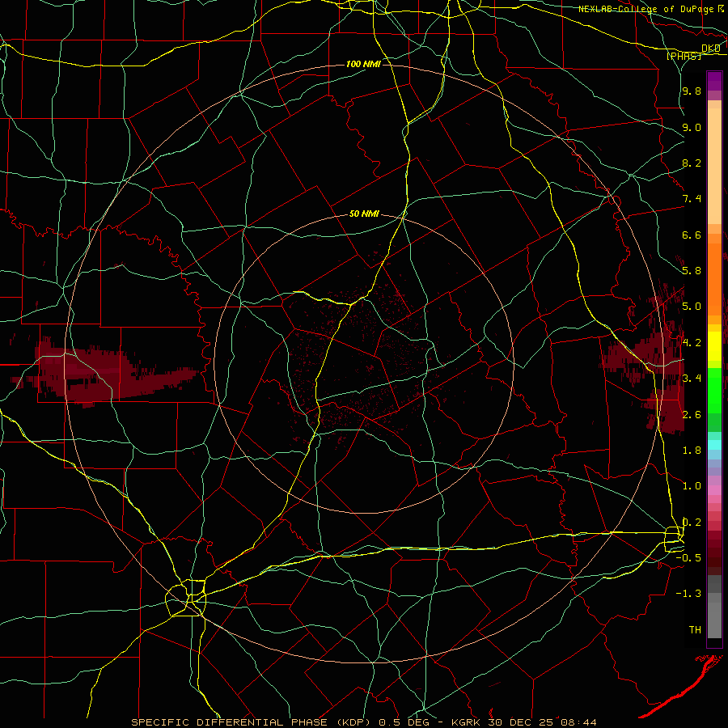The width and height of the screenshot is (728, 728).
Task: Select the cyan color bar segment
Action: (714, 445)
